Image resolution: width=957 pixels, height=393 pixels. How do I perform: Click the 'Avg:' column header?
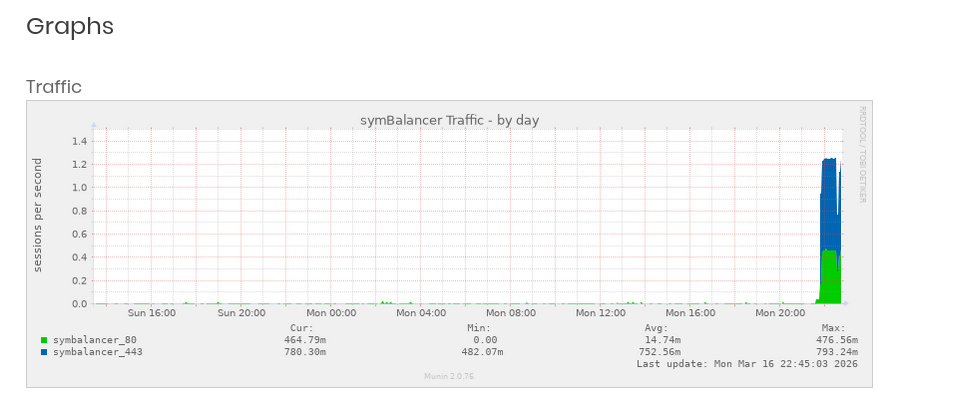pos(657,328)
